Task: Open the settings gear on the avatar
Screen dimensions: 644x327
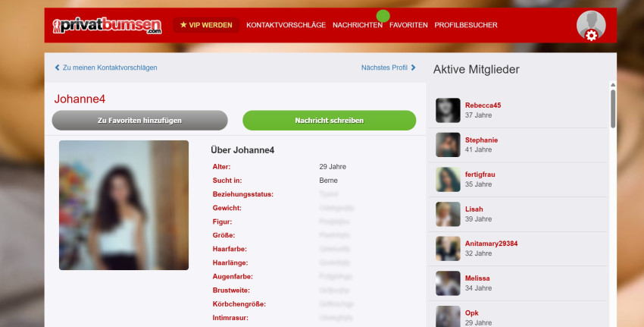Action: [591, 35]
